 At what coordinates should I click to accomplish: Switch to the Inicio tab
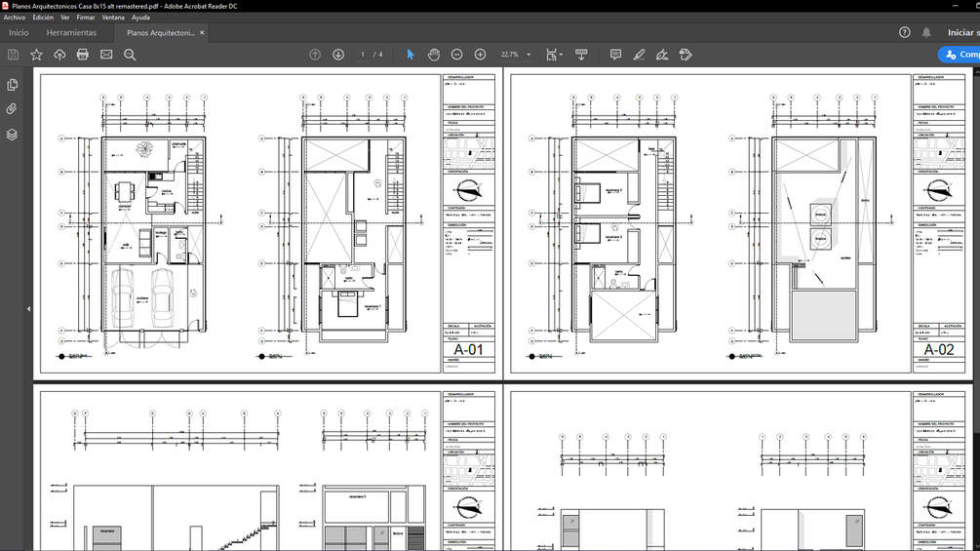[19, 32]
